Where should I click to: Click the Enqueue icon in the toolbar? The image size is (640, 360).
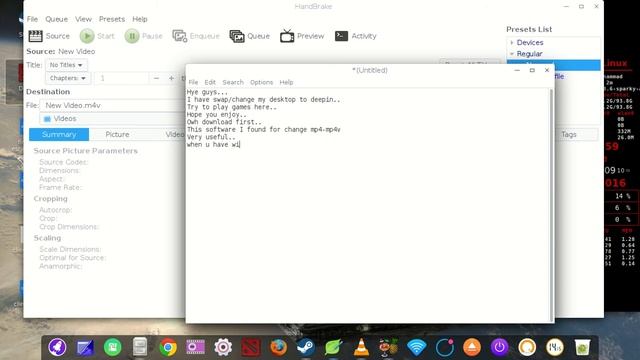coord(180,36)
